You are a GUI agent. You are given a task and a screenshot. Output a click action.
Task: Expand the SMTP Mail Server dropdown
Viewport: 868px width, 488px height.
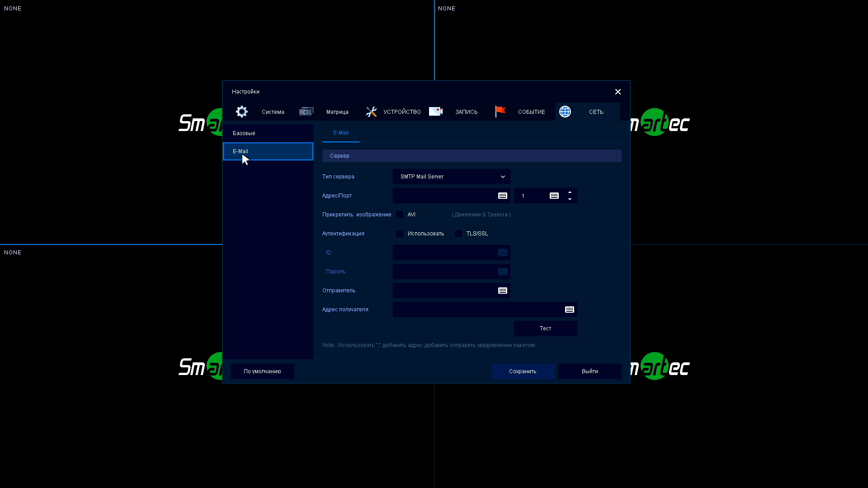451,177
